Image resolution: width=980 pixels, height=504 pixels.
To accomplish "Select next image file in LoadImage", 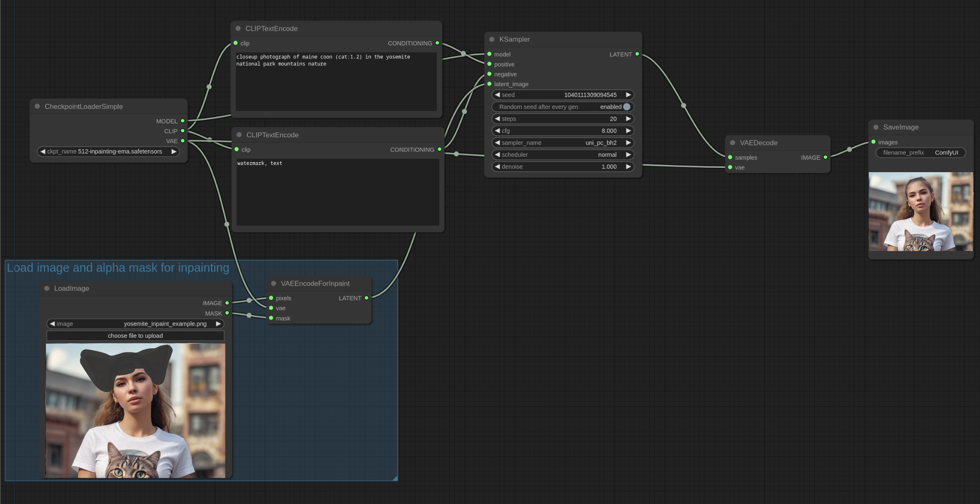I will pyautogui.click(x=218, y=324).
